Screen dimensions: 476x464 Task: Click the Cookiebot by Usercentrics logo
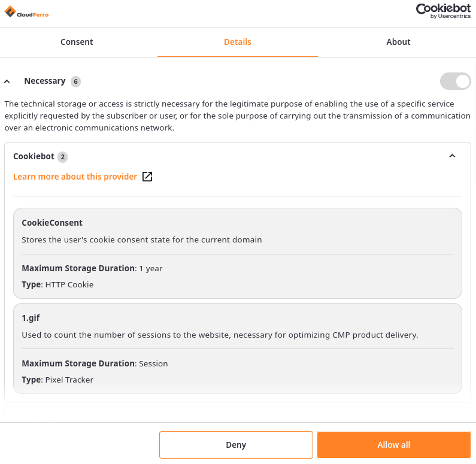pyautogui.click(x=444, y=11)
